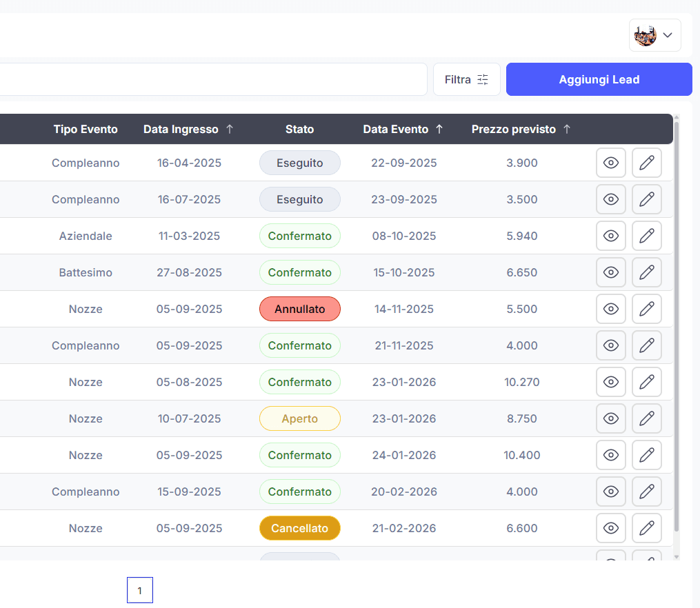The width and height of the screenshot is (700, 608).
Task: Select the Aperto status badge
Action: click(299, 419)
